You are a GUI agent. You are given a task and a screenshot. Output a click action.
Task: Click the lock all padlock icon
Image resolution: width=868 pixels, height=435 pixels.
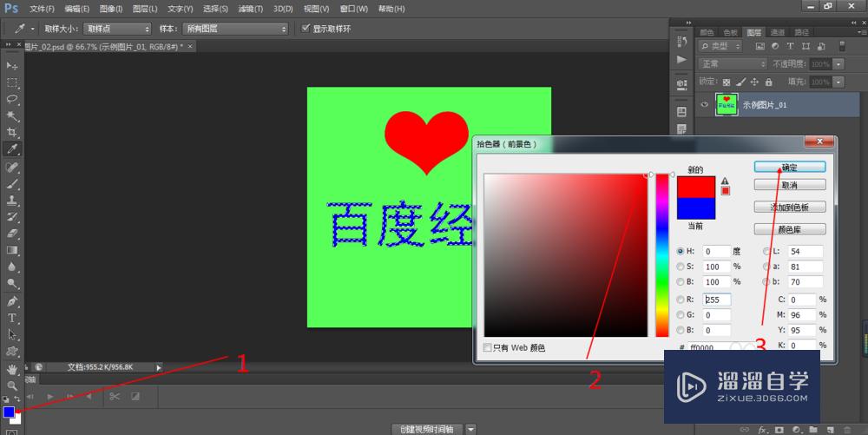pyautogui.click(x=768, y=82)
